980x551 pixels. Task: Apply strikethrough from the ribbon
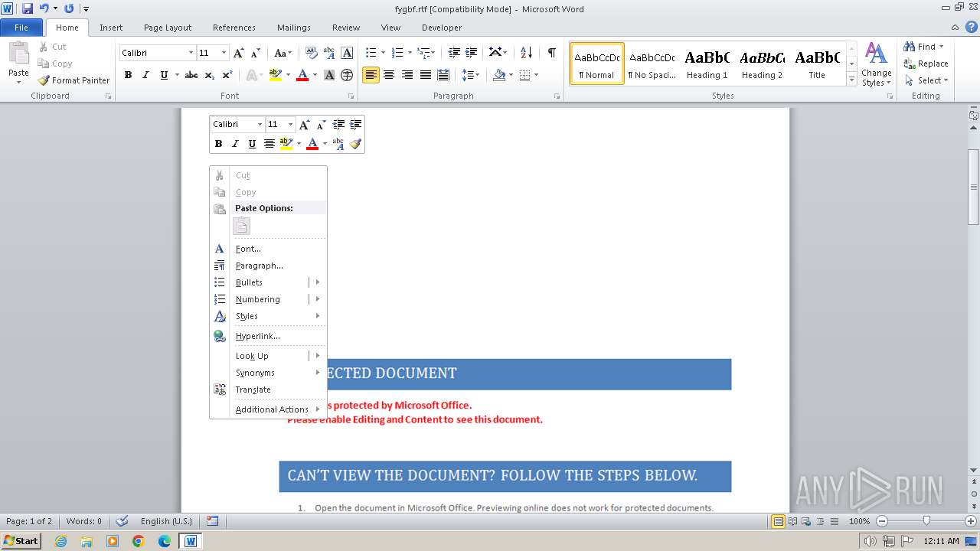click(x=191, y=75)
